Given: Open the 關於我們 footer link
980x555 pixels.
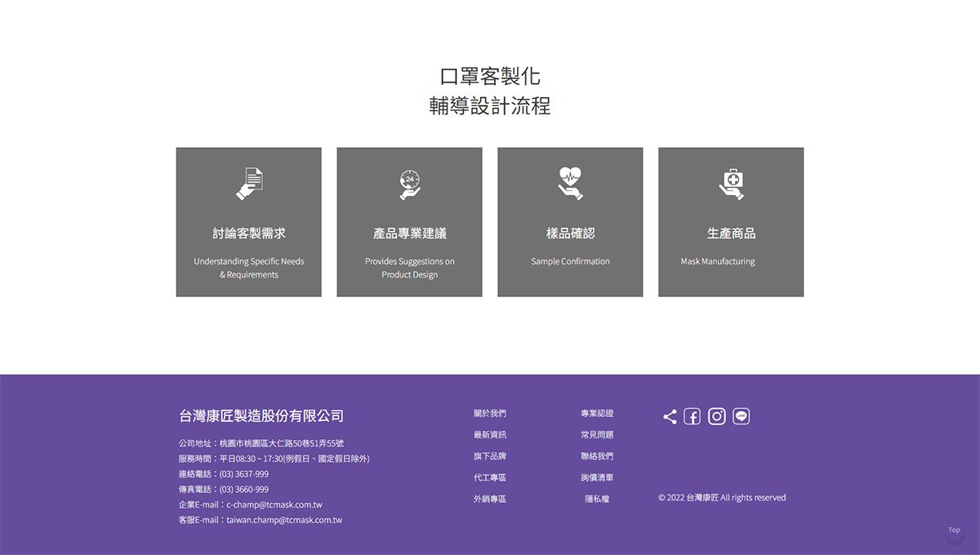Looking at the screenshot, I should coord(489,414).
